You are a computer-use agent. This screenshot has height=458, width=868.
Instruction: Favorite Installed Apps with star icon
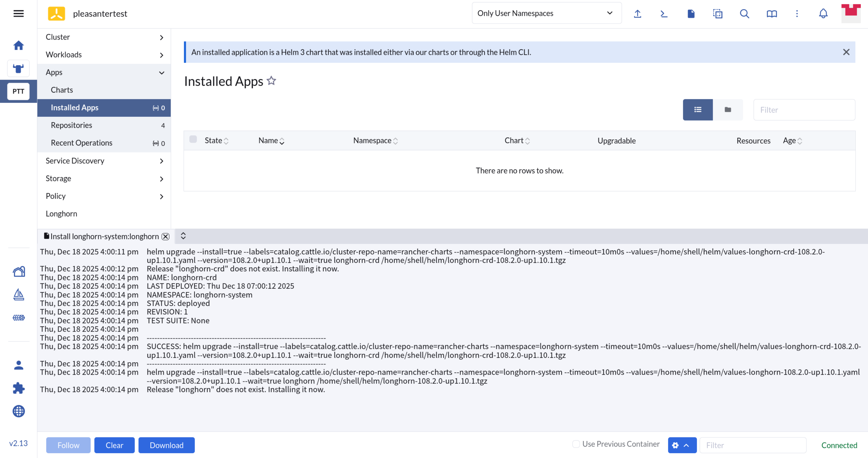pos(271,81)
